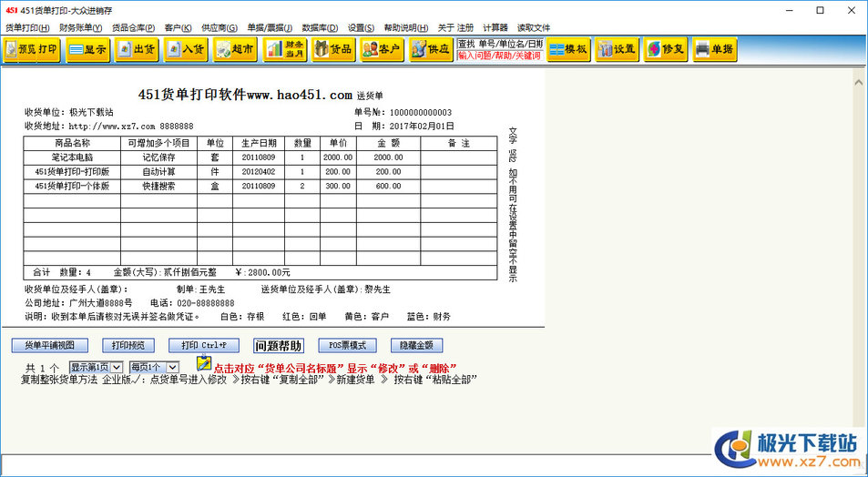This screenshot has height=477, width=868.
Task: Click the 预览 preview toolbar button
Action: click(20, 49)
